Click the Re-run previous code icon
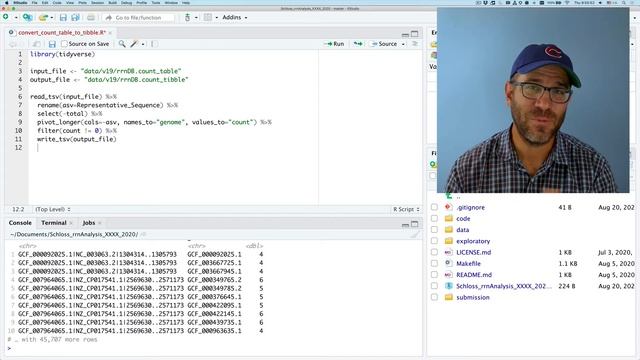This screenshot has width=640, height=360. tap(358, 44)
